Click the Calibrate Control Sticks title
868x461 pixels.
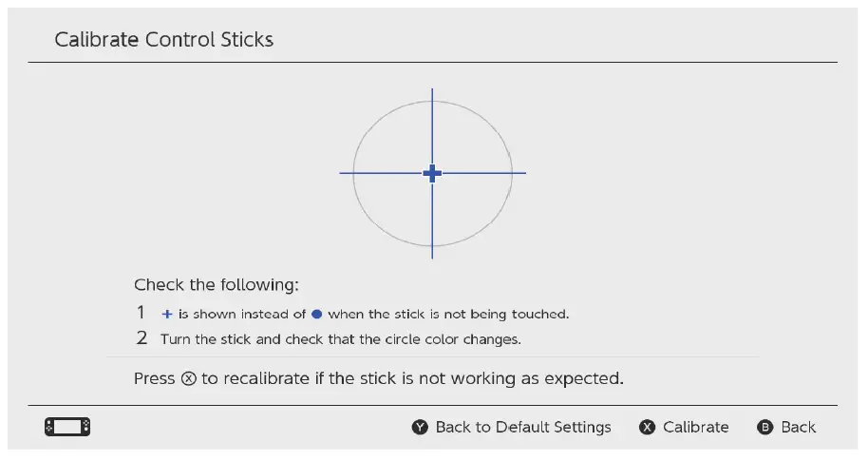coord(164,39)
